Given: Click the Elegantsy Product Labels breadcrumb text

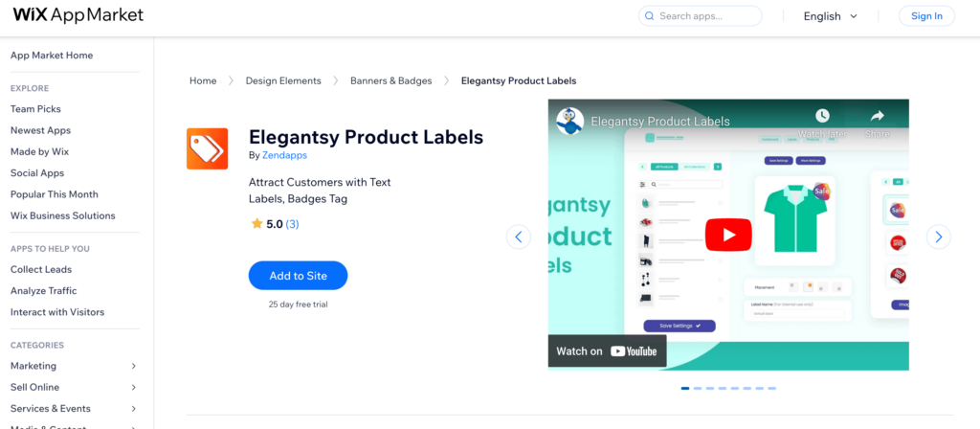Looking at the screenshot, I should (519, 80).
